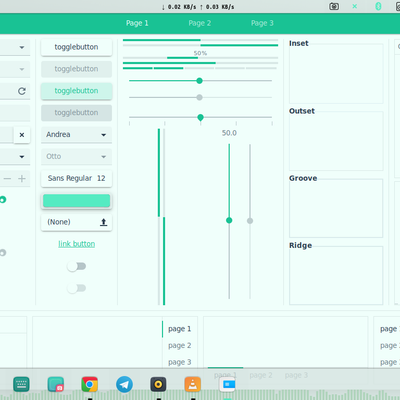Click the Outset frame label
400x400 pixels.
click(x=302, y=111)
